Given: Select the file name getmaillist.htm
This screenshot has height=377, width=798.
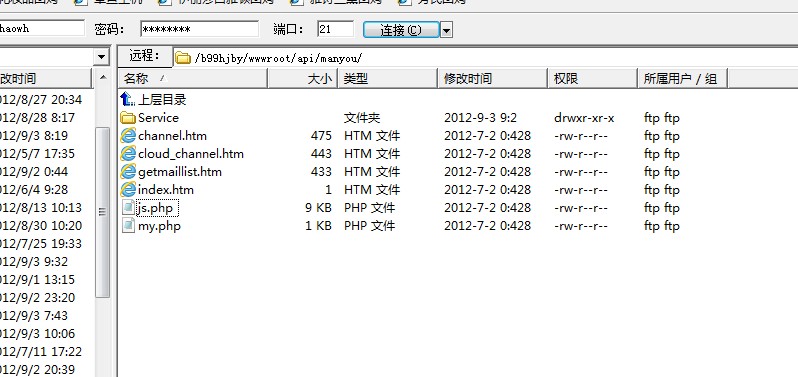Looking at the screenshot, I should tap(180, 172).
